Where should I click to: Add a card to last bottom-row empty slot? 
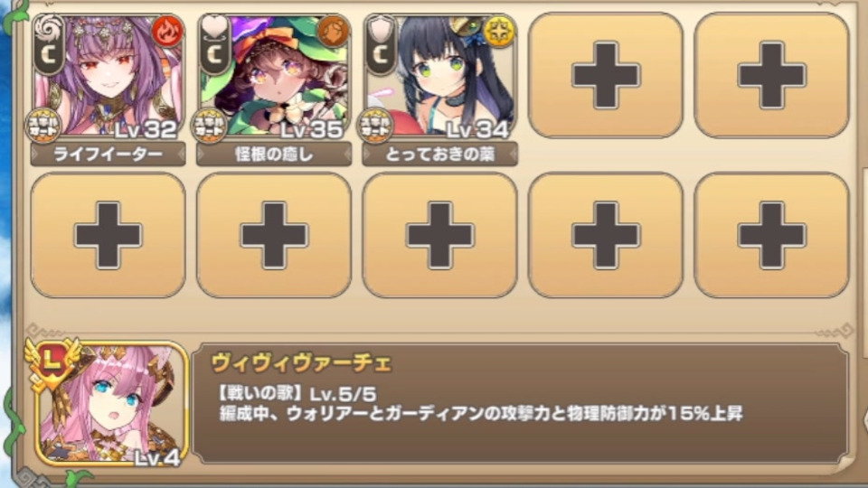click(771, 235)
